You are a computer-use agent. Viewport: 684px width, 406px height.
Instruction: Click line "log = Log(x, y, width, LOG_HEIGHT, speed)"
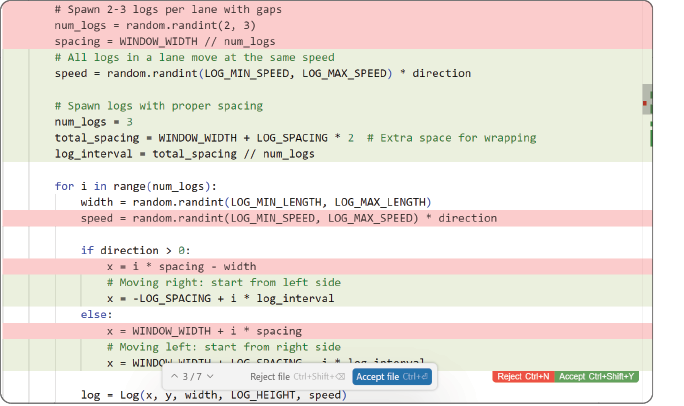click(214, 395)
